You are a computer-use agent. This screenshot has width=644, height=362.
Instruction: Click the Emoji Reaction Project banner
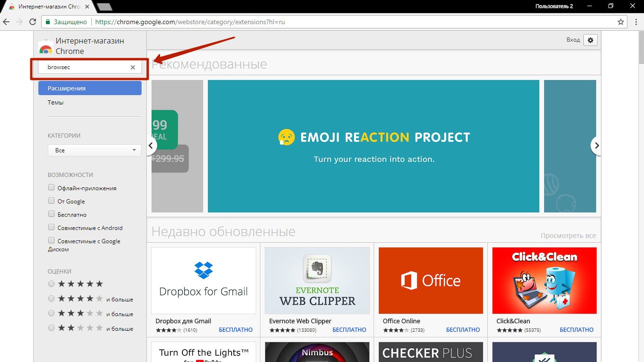[374, 146]
